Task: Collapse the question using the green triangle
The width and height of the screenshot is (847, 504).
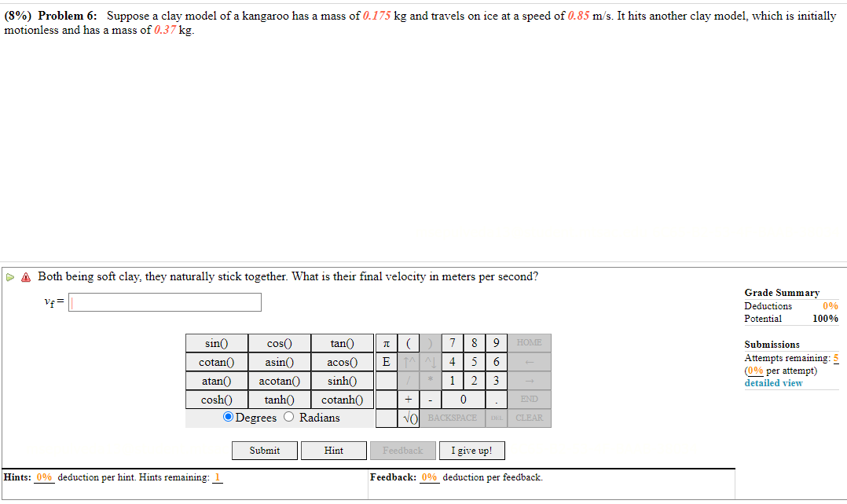Action: pos(11,276)
